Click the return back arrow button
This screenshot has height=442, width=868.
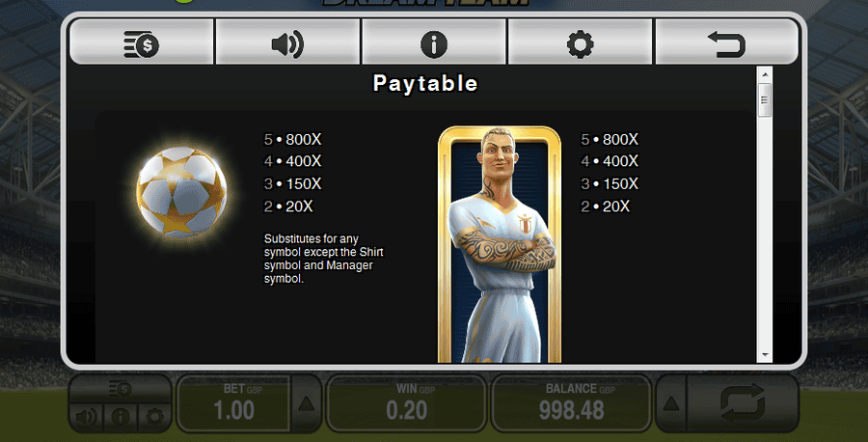click(727, 43)
